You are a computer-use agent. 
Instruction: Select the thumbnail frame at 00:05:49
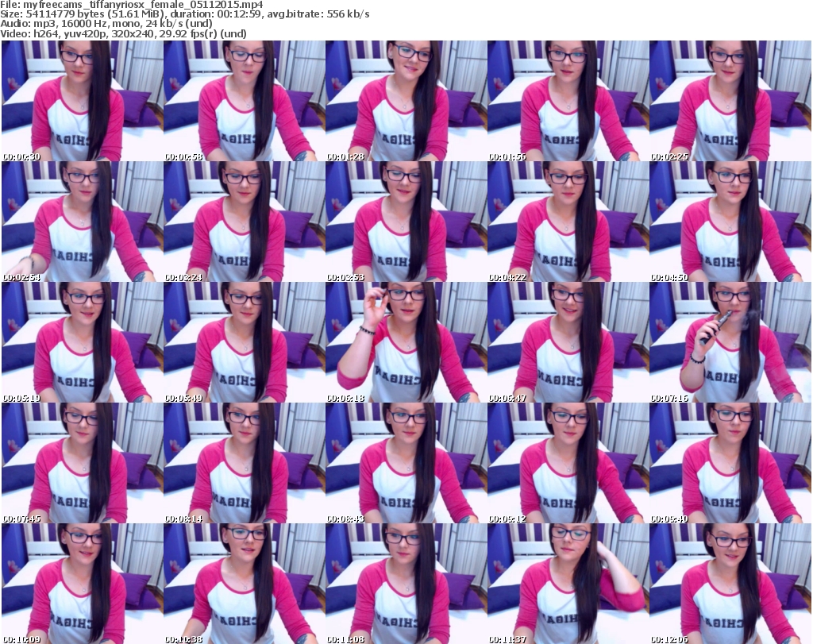click(245, 342)
